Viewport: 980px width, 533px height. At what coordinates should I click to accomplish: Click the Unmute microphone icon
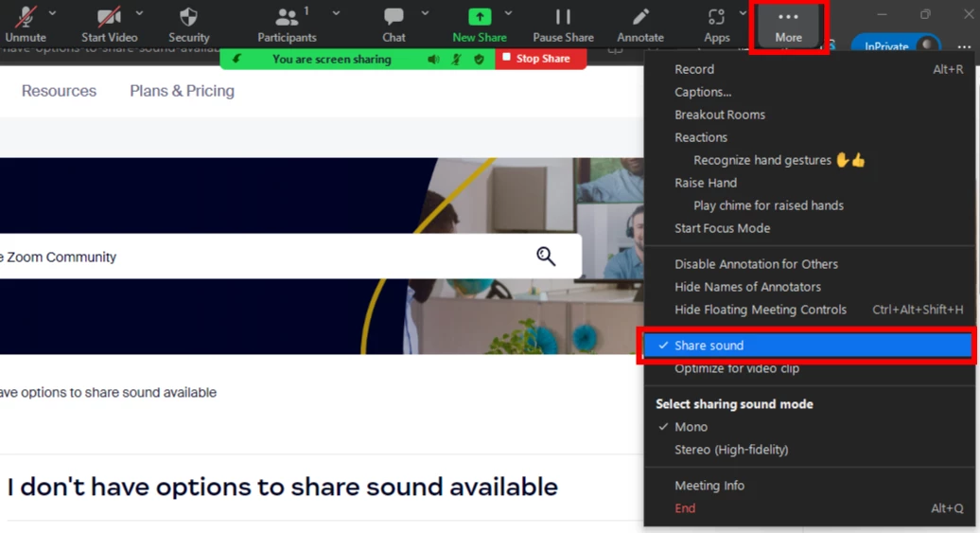click(x=25, y=16)
